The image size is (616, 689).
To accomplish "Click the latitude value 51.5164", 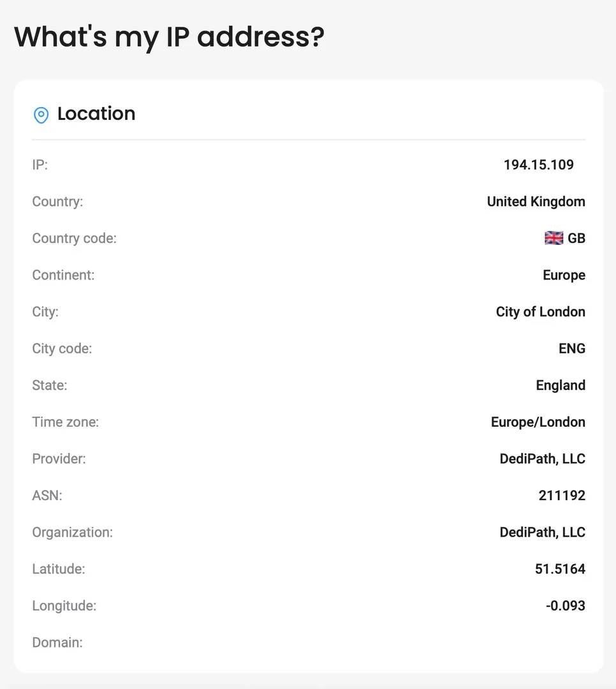I will coord(560,569).
